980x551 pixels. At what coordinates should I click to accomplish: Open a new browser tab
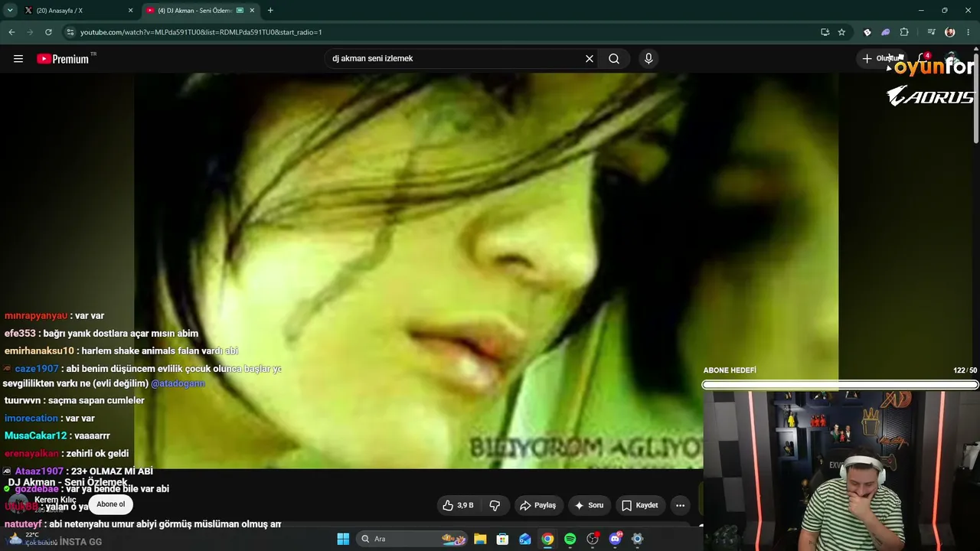point(270,11)
